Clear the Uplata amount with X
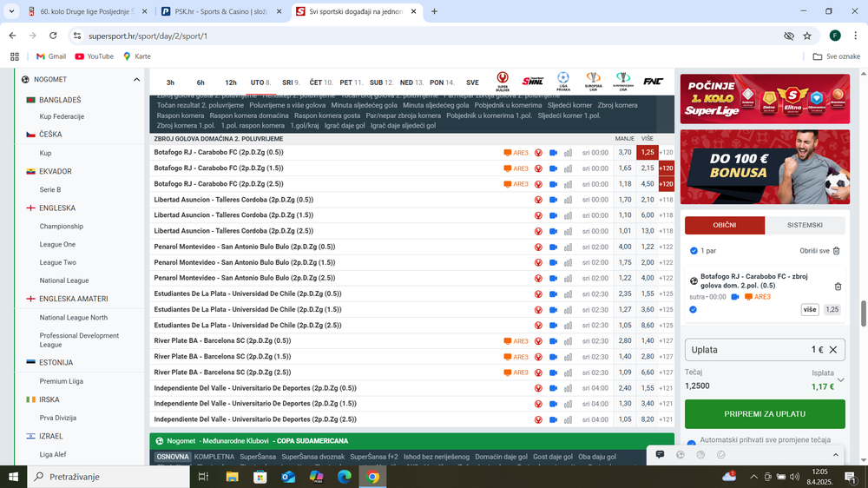The image size is (868, 488). (x=833, y=350)
